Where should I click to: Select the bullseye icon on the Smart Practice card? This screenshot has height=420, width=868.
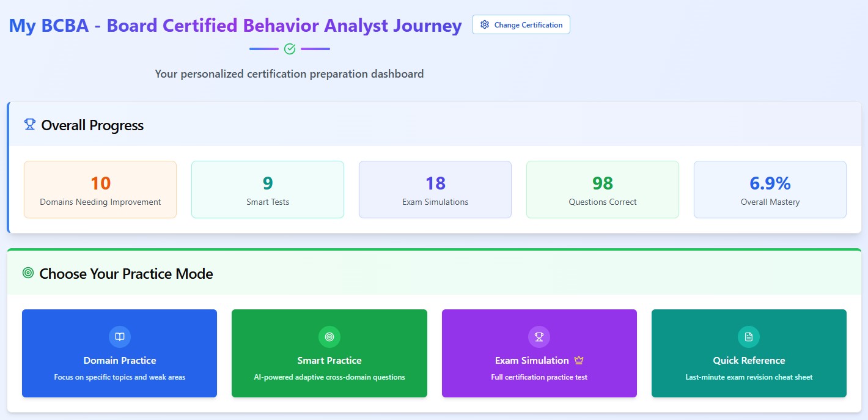[329, 336]
